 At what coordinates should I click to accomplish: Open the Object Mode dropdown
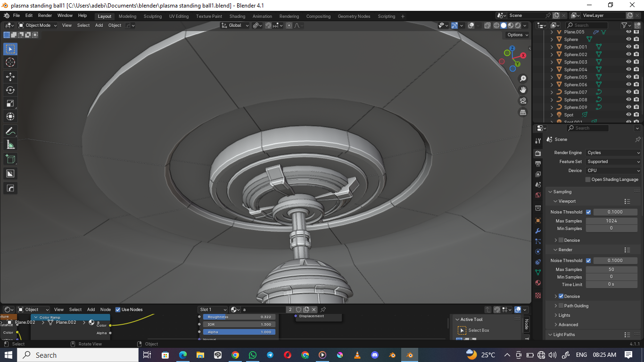tap(38, 25)
